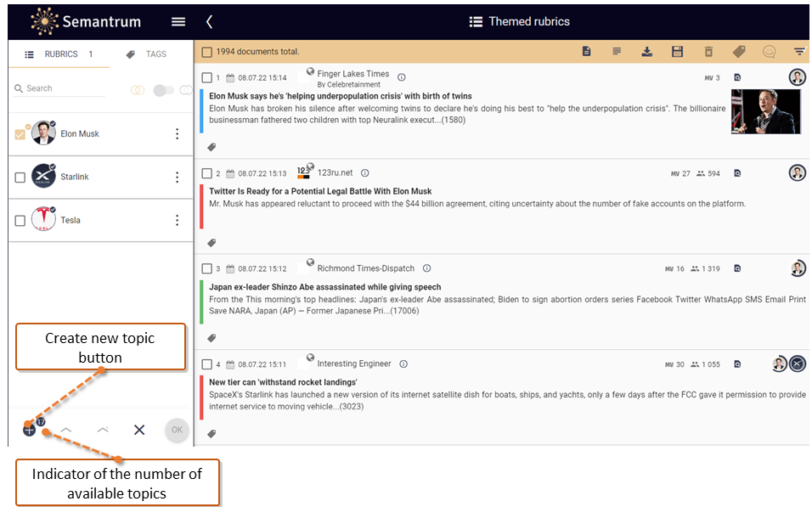Click the save floppy disk icon
This screenshot has width=812, height=507.
[x=677, y=51]
